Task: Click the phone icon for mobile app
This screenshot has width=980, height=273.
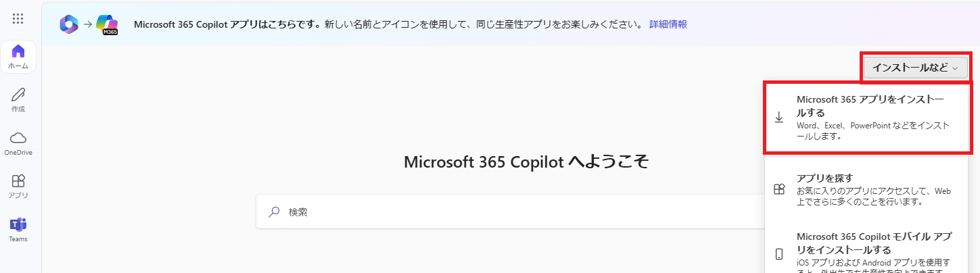Action: 779,254
